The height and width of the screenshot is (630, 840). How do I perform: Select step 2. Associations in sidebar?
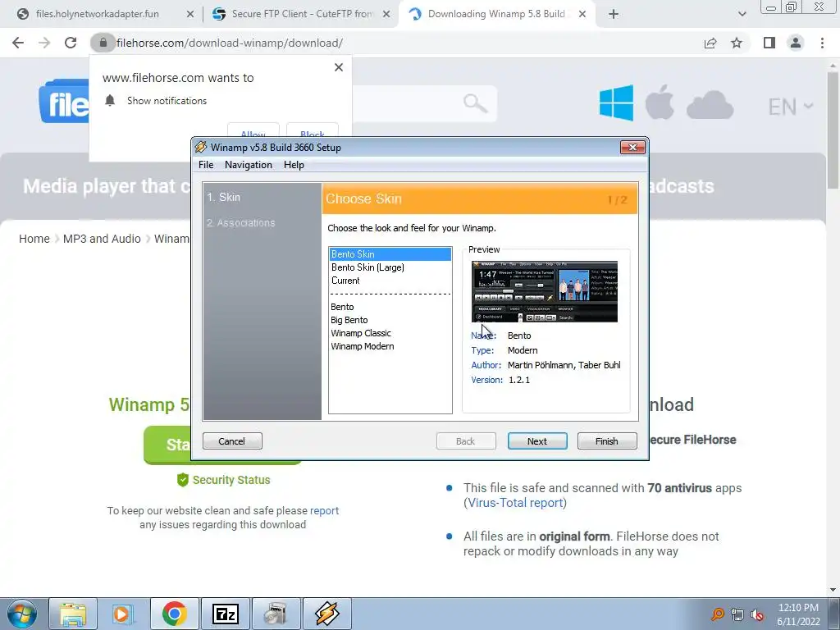pyautogui.click(x=241, y=223)
